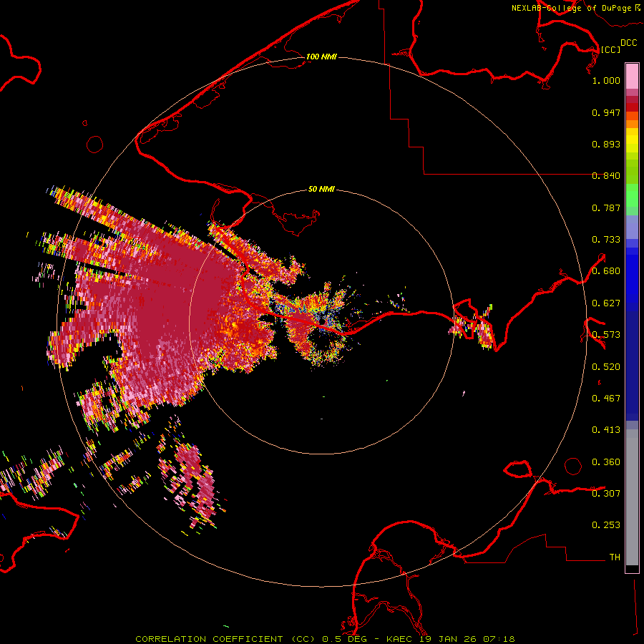This screenshot has width=644, height=644.
Task: Click the 0.893 color scale label
Action: click(606, 144)
